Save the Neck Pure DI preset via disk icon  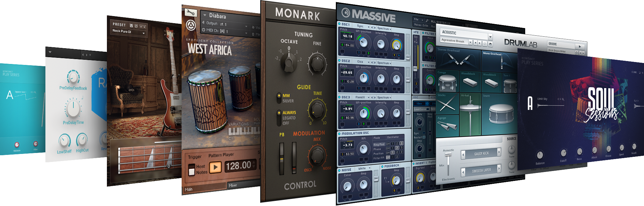coord(131,25)
